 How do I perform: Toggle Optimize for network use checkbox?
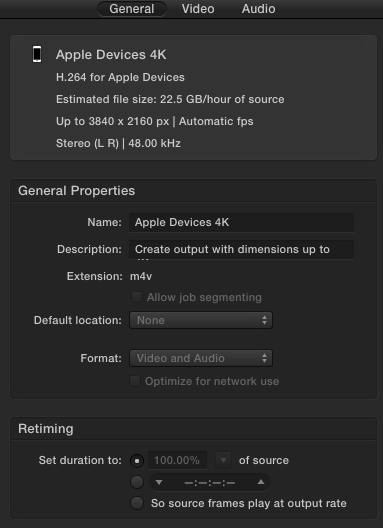pyautogui.click(x=135, y=381)
